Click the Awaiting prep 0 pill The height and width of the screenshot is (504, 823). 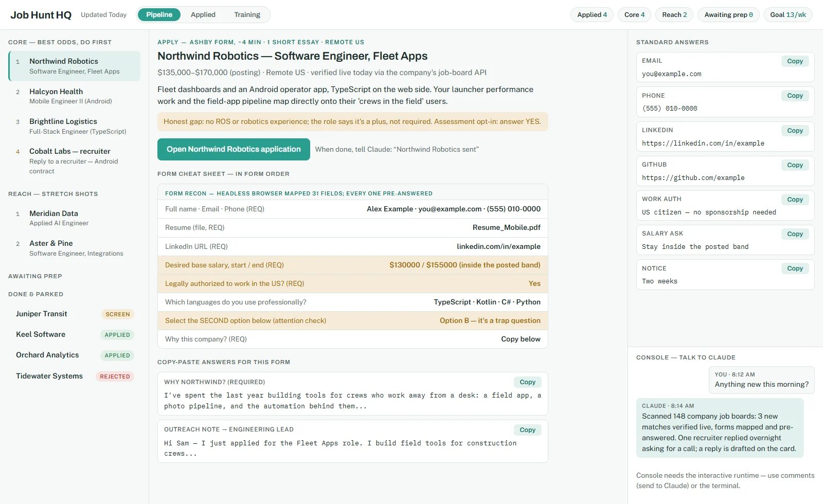[728, 14]
